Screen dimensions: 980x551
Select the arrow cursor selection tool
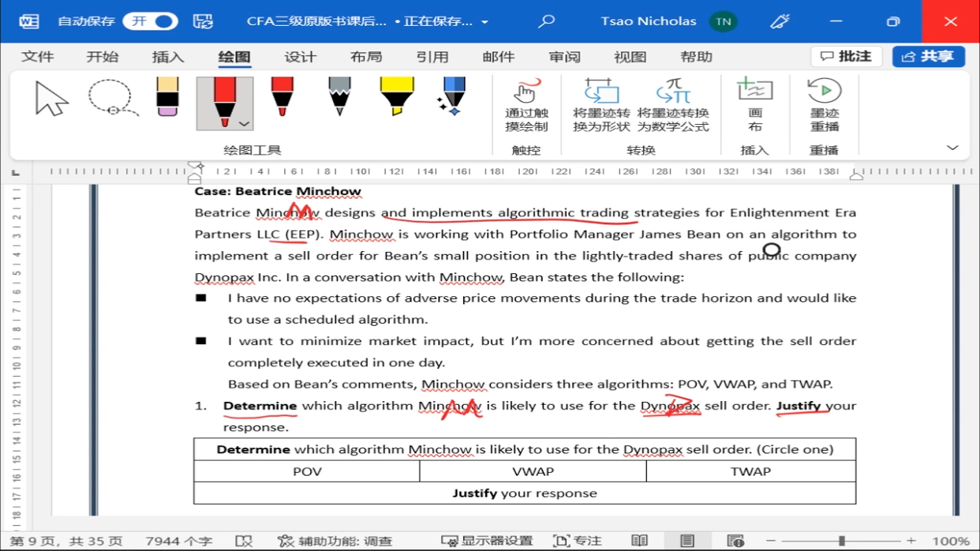(52, 100)
